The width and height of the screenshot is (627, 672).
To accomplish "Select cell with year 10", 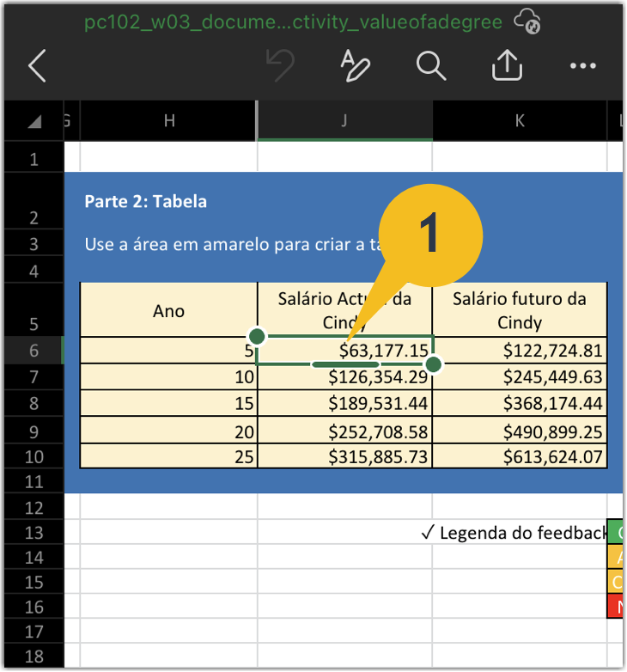I will click(168, 376).
